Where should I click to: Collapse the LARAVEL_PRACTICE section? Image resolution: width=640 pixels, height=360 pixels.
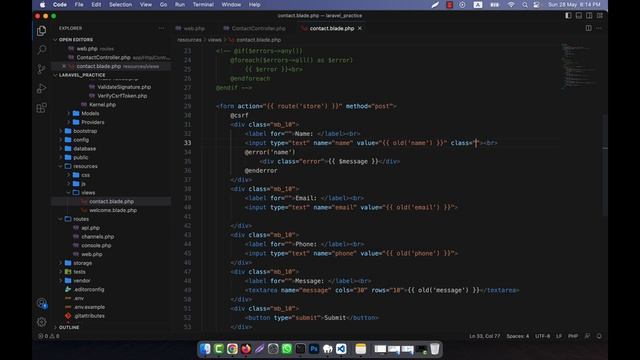coord(82,75)
